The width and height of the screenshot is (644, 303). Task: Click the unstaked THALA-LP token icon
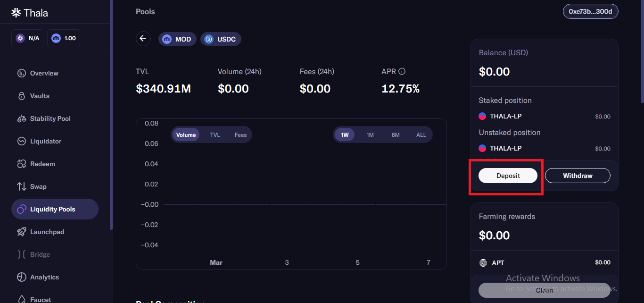pos(482,148)
